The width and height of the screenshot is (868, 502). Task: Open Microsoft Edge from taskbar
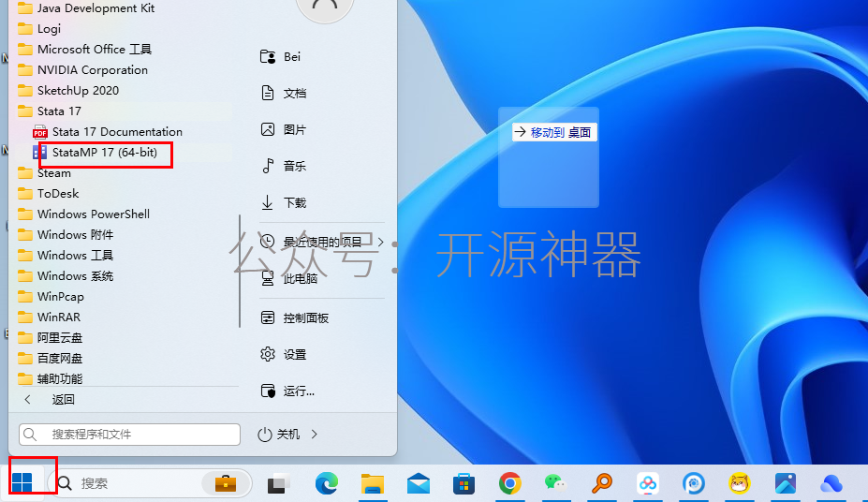coord(327,483)
